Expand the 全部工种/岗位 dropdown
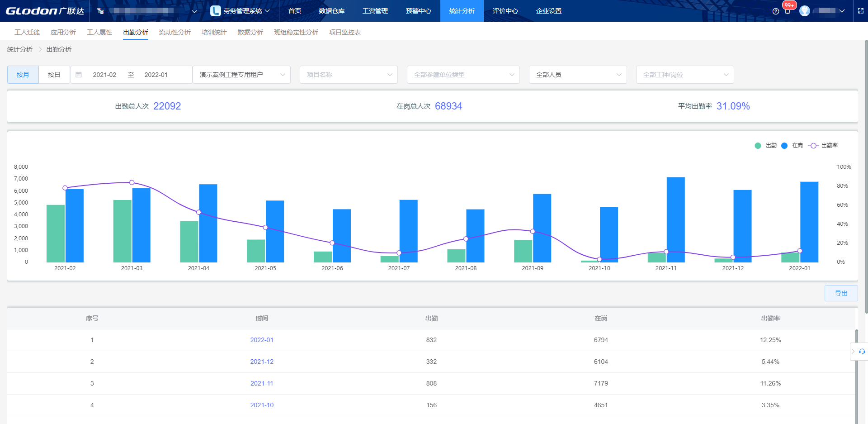This screenshot has width=868, height=424. pyautogui.click(x=684, y=75)
